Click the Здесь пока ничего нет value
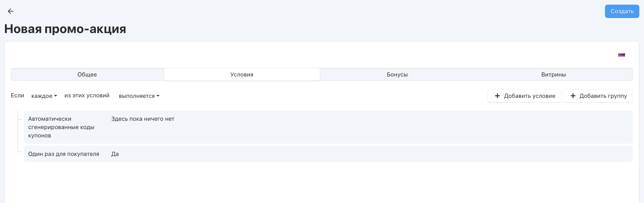The image size is (644, 203). [143, 119]
